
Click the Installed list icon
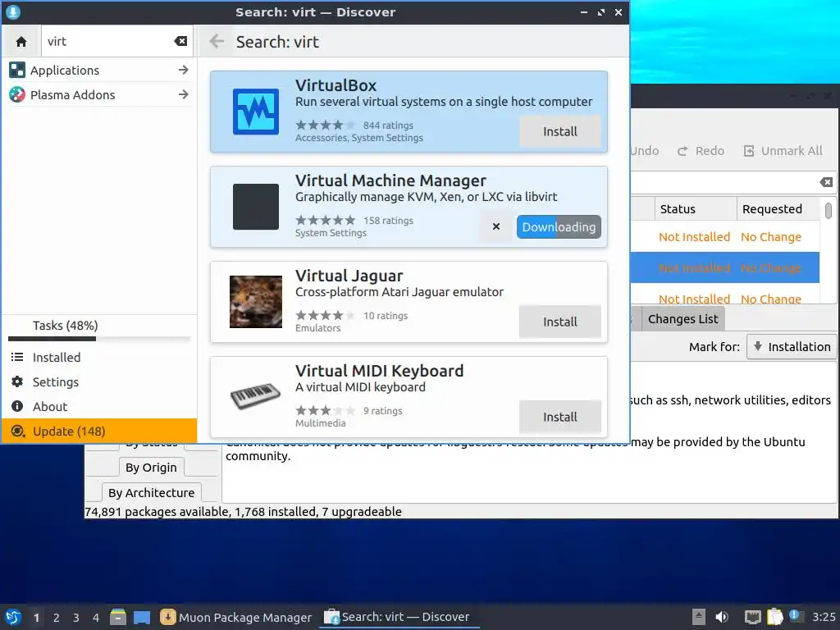[17, 358]
